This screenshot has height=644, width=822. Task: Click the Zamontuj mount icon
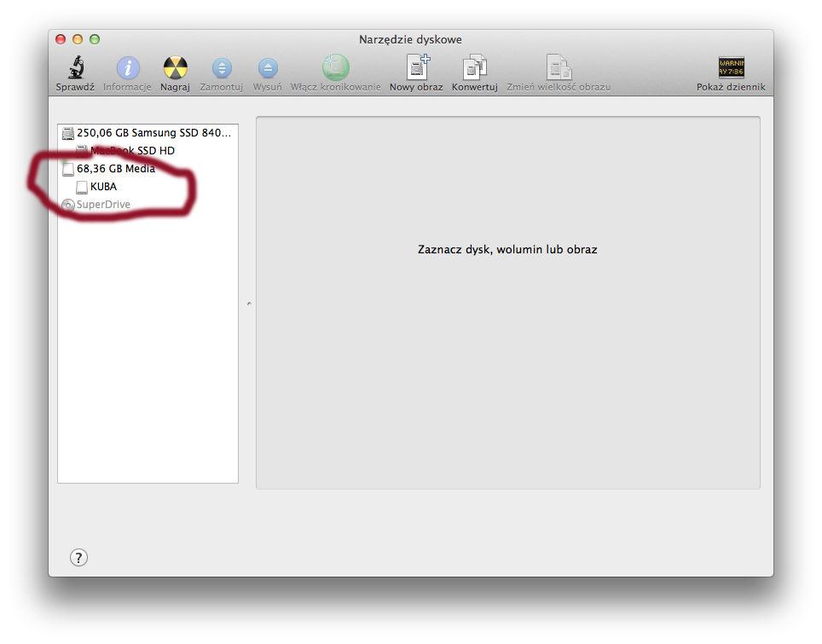[222, 68]
